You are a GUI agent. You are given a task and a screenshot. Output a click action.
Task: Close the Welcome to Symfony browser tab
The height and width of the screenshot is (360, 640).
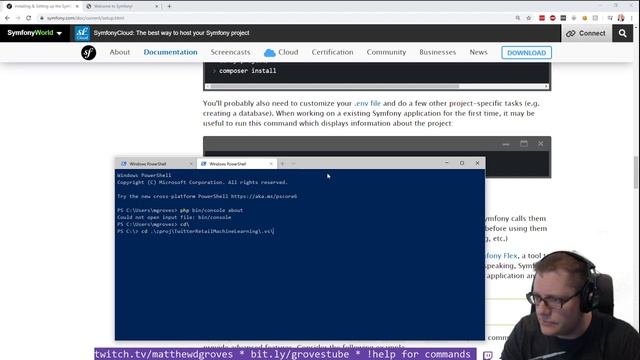tap(157, 7)
